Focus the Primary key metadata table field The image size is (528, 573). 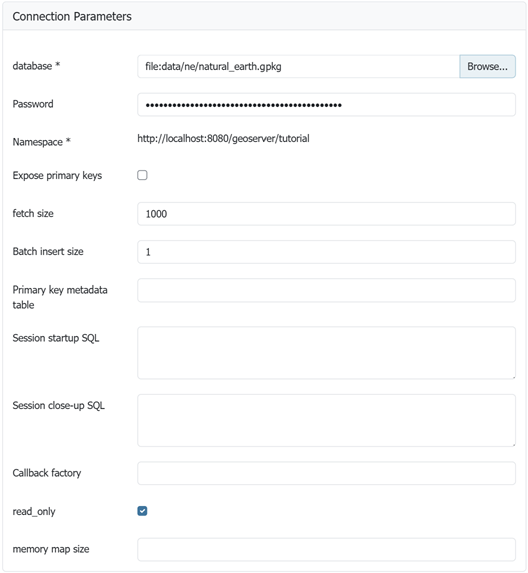point(326,290)
